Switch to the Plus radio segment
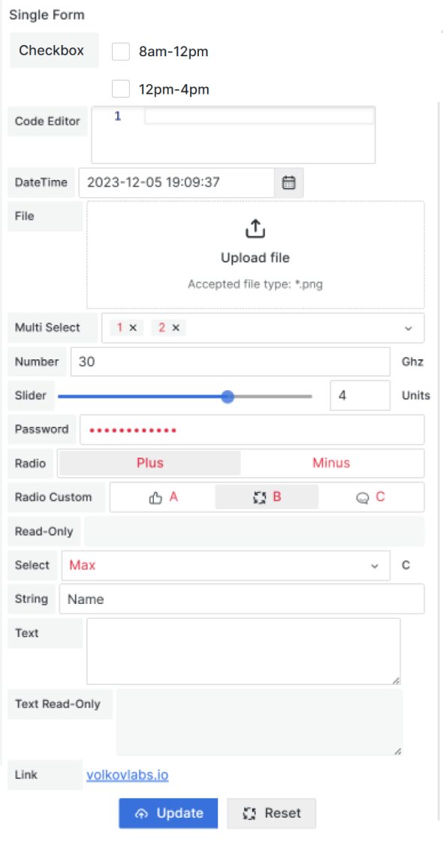 (149, 463)
